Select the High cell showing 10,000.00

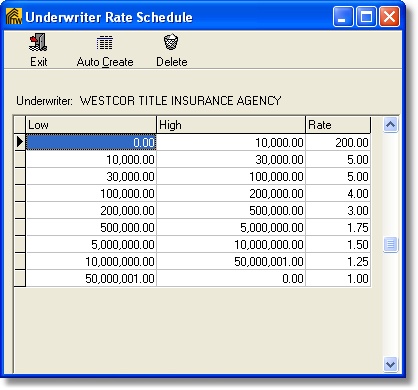231,142
